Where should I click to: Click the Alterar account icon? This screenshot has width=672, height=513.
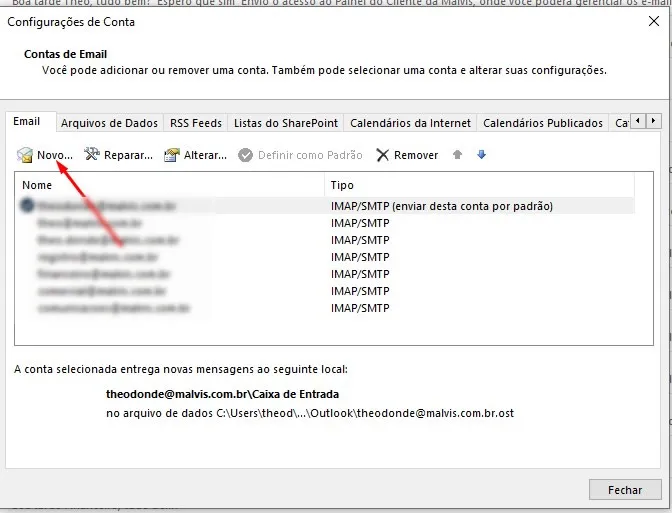click(x=172, y=155)
